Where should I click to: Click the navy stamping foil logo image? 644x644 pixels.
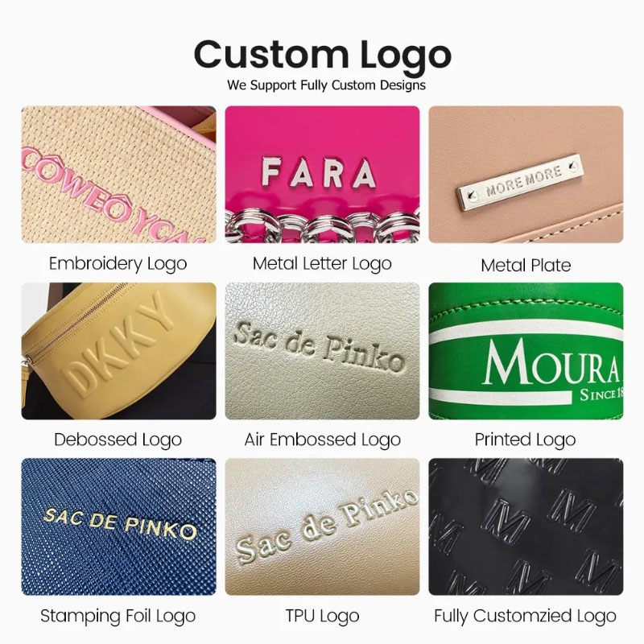tap(118, 527)
